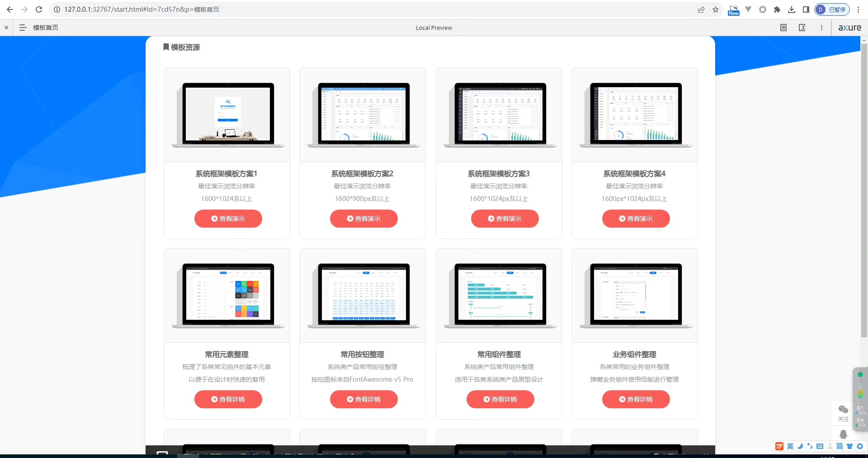Screen dimensions: 868x458
Task: Open the 系统框架模板方案3 laptop thumbnail
Action: click(500, 115)
